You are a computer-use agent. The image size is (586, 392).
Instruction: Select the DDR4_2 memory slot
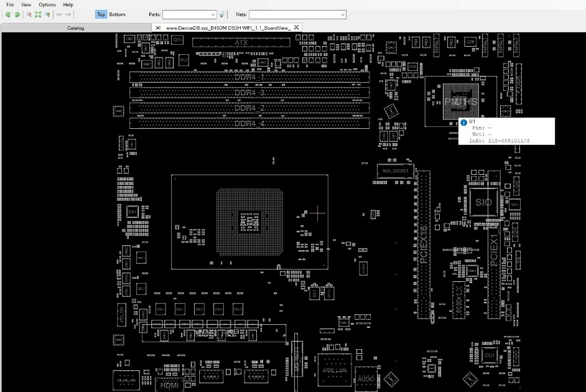tap(249, 108)
